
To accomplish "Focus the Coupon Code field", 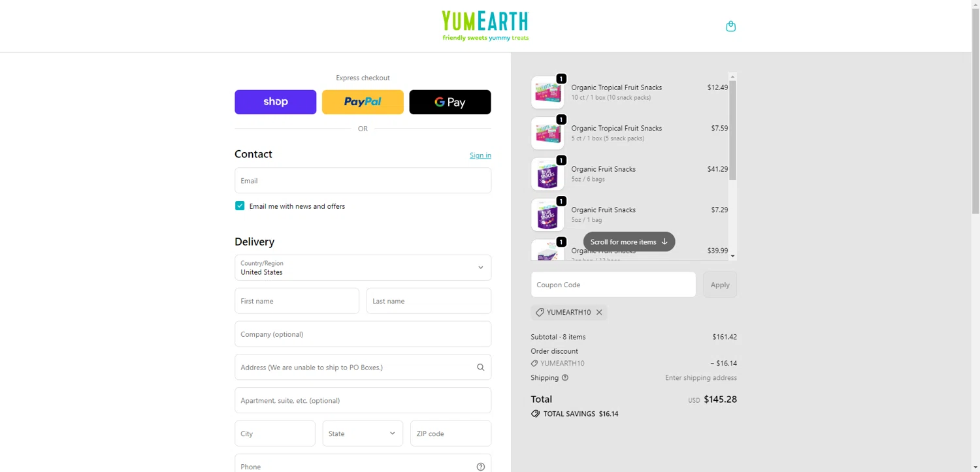I will (613, 285).
